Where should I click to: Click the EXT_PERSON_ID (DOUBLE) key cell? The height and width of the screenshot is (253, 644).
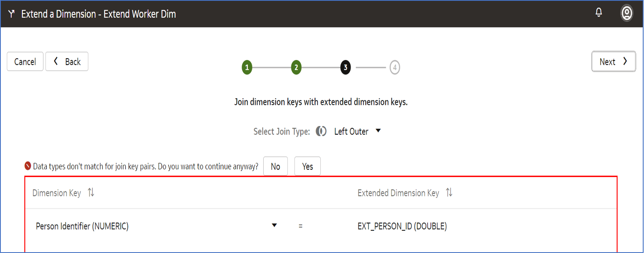(402, 226)
